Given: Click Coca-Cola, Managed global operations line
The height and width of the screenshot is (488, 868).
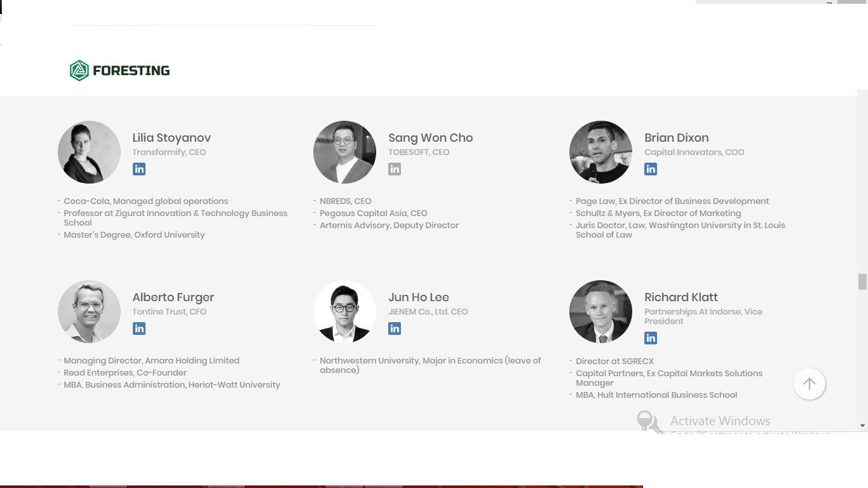Looking at the screenshot, I should pyautogui.click(x=146, y=201).
